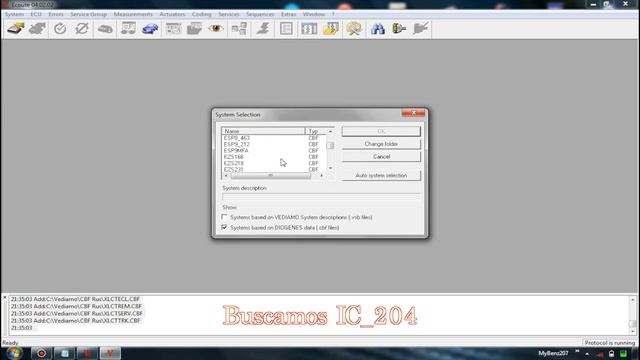Click the system list vertical scroll thumb

(x=330, y=145)
